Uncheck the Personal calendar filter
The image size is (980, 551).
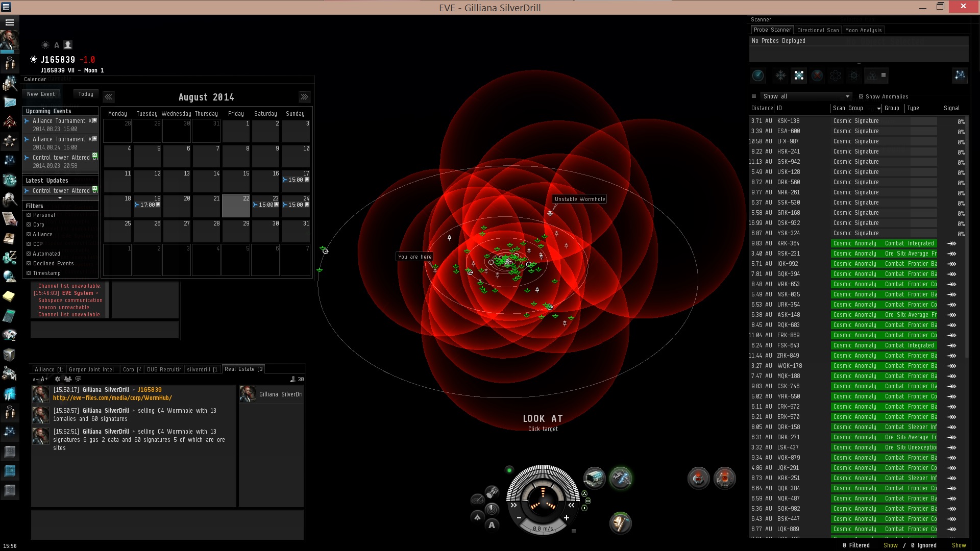pos(29,215)
